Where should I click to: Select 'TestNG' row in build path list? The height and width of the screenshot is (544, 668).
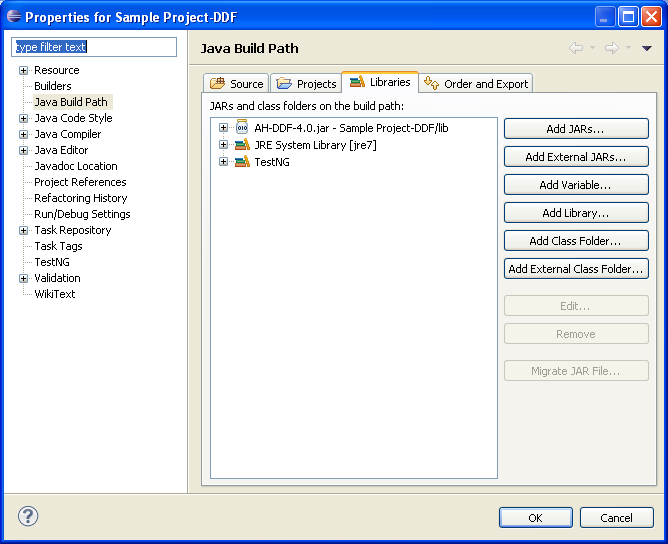tap(272, 162)
